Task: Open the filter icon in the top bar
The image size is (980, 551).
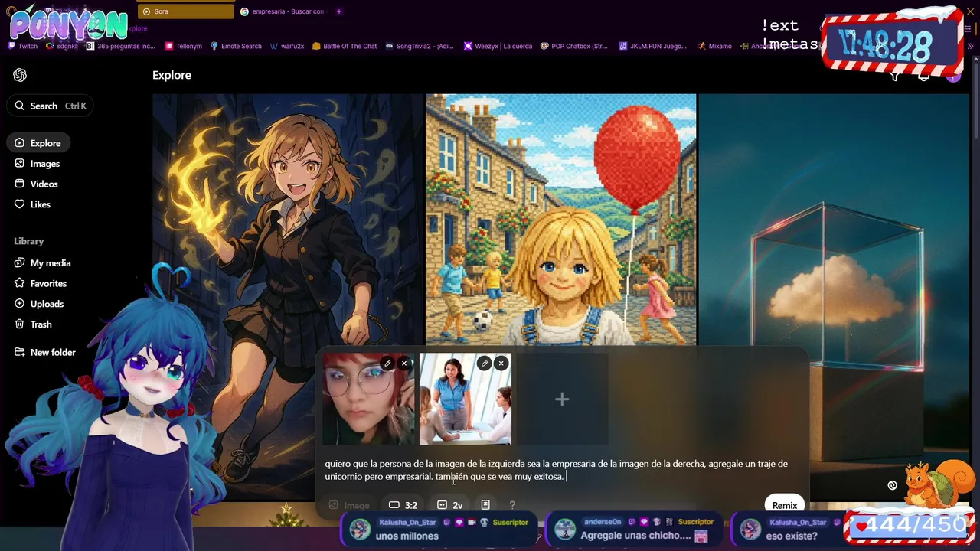Action: 895,76
